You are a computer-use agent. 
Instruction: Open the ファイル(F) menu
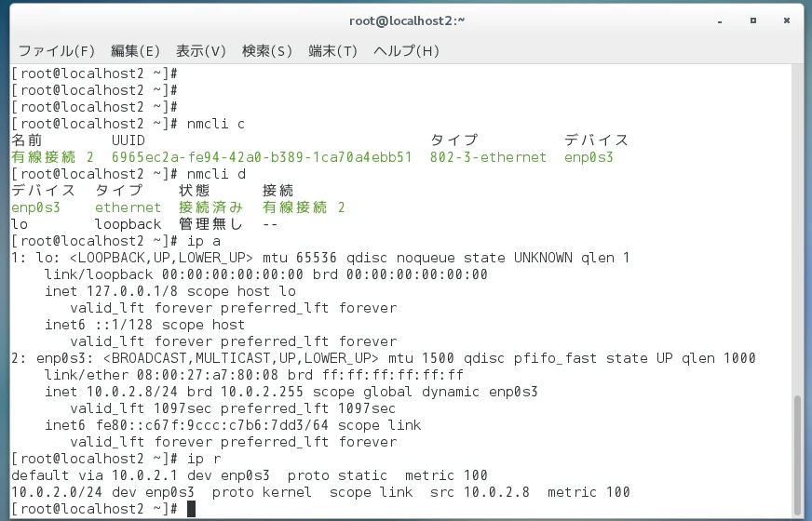pyautogui.click(x=57, y=50)
